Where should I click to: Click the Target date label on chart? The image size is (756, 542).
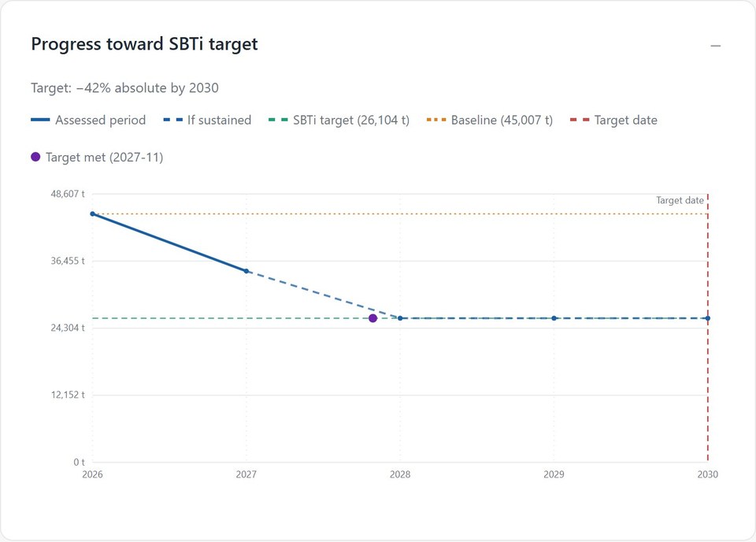coord(680,200)
